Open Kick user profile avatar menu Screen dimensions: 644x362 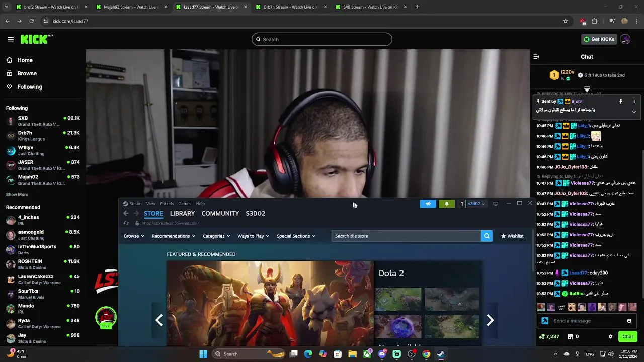click(x=625, y=39)
